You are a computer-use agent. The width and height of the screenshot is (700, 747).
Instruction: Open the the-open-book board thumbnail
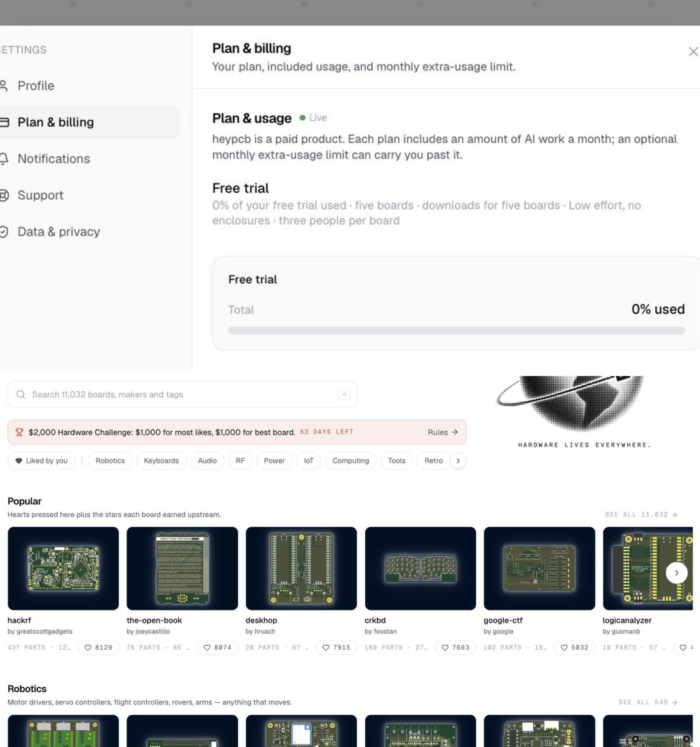click(182, 568)
